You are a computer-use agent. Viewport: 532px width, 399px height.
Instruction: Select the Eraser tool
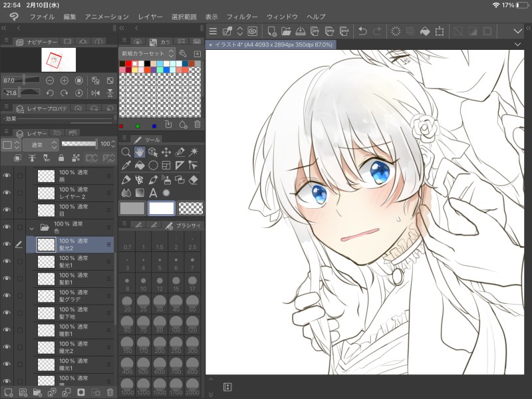click(x=193, y=180)
